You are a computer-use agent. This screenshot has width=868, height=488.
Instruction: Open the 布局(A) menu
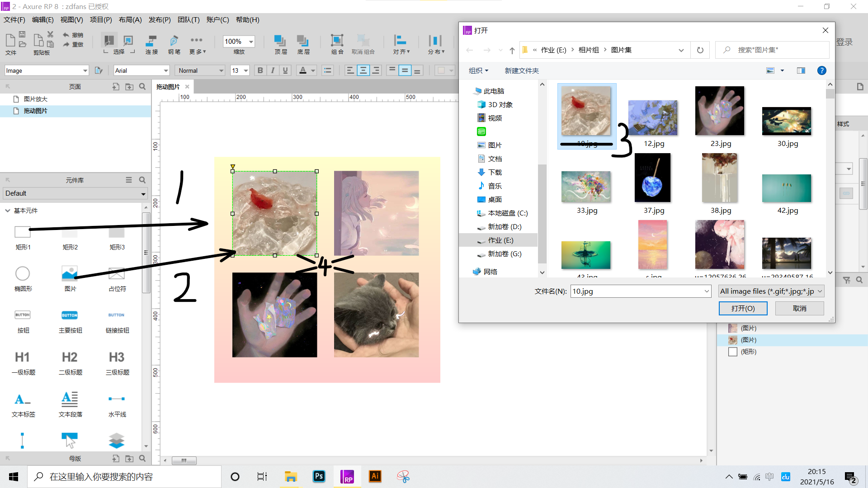tap(130, 20)
